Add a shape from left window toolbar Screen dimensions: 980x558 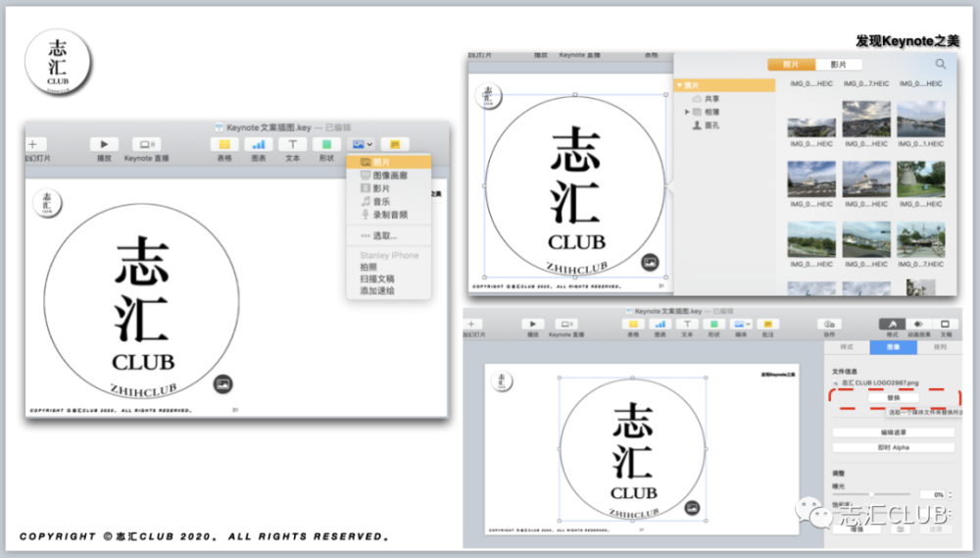pyautogui.click(x=326, y=144)
